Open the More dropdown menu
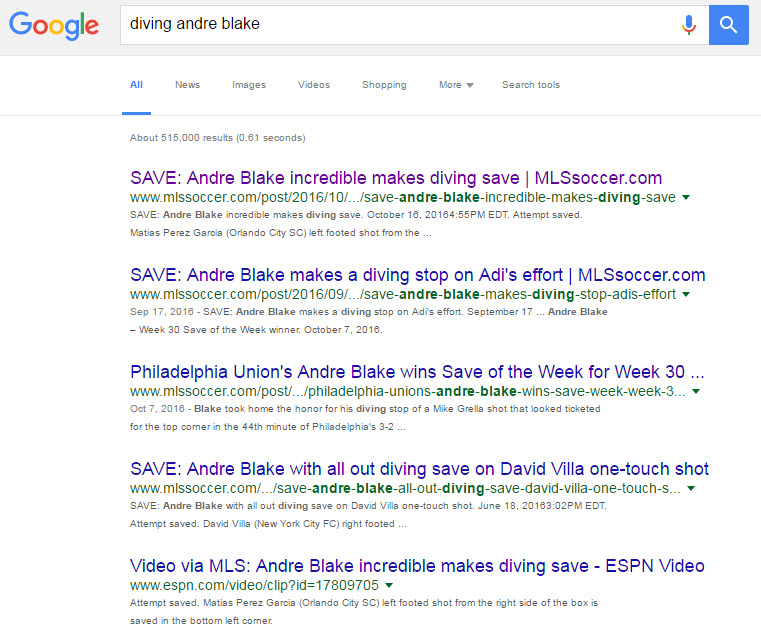 click(456, 84)
